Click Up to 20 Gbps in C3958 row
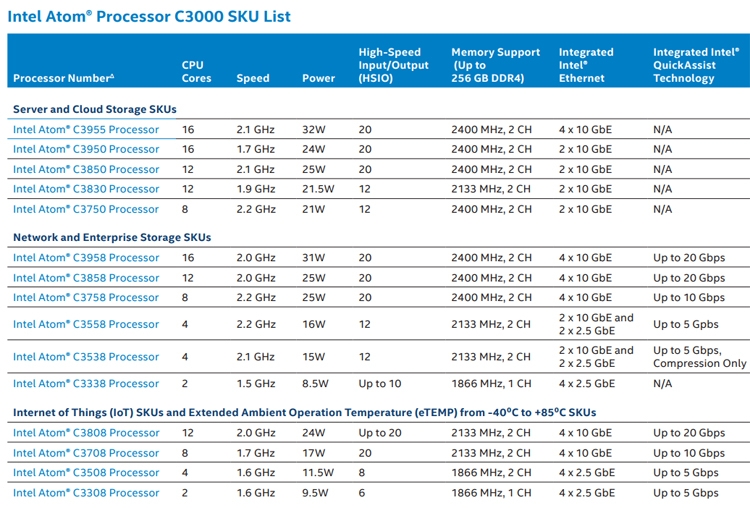This screenshot has height=508, width=750. pyautogui.click(x=689, y=258)
